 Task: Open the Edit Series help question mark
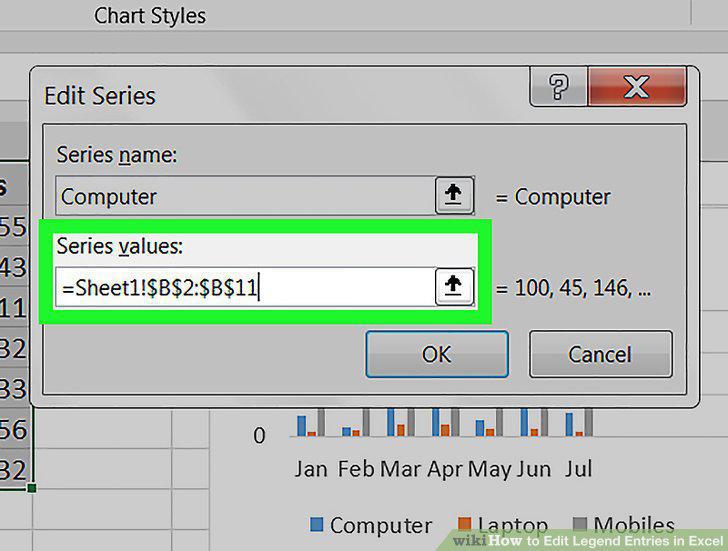coord(559,86)
